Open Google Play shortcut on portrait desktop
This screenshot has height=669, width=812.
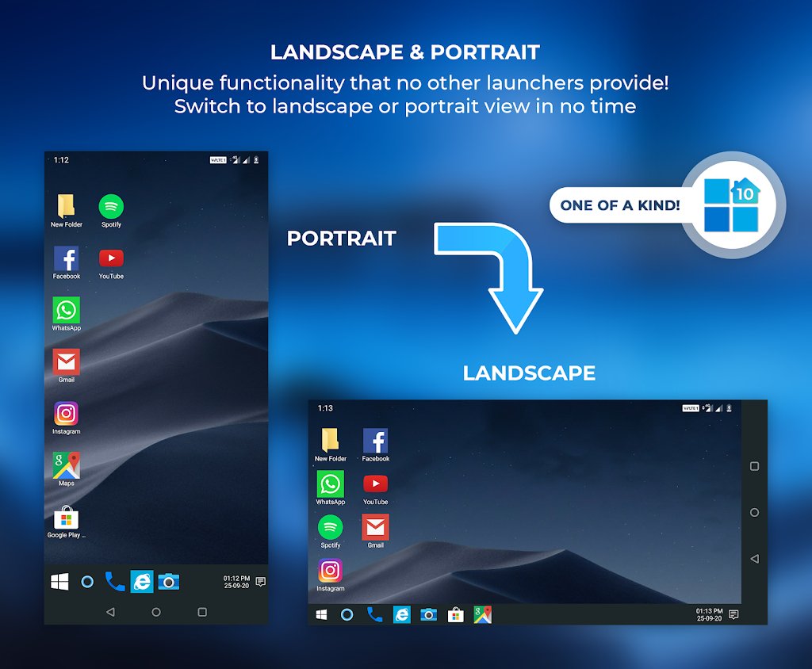67,518
